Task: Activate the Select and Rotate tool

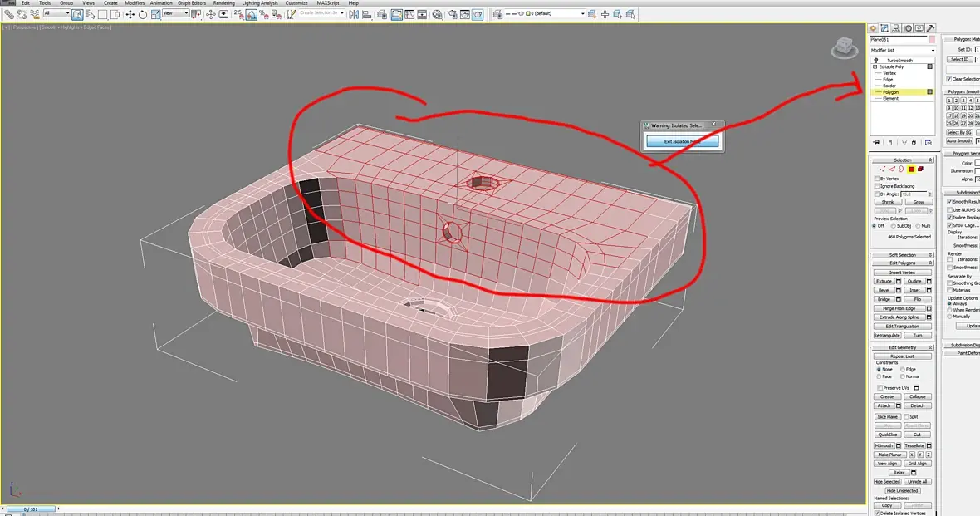Action: 143,14
